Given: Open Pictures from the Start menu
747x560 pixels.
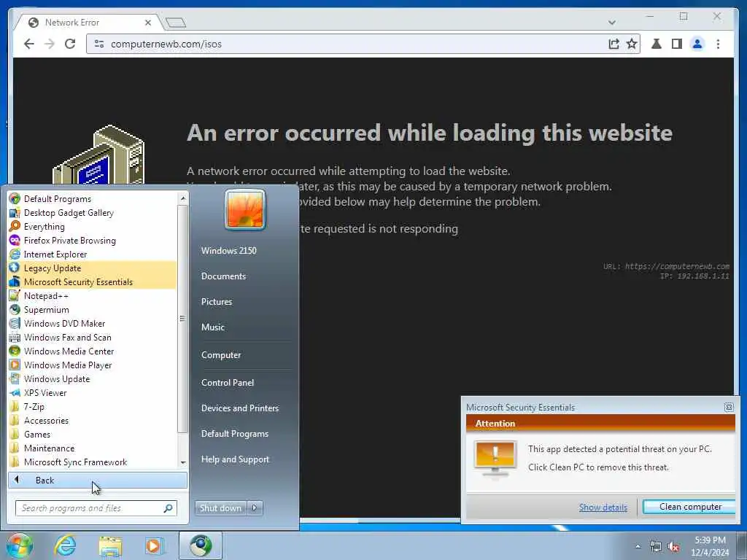Looking at the screenshot, I should point(216,301).
